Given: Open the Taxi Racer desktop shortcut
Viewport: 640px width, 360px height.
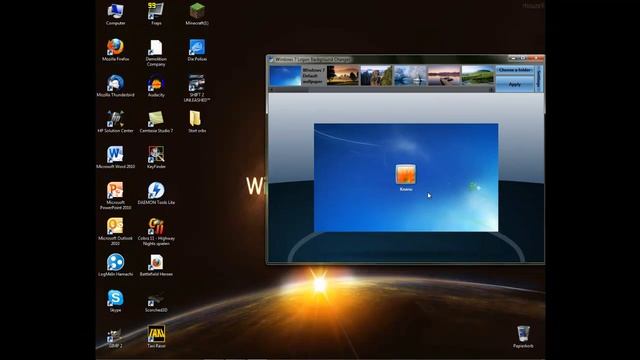Looking at the screenshot, I should tap(156, 337).
